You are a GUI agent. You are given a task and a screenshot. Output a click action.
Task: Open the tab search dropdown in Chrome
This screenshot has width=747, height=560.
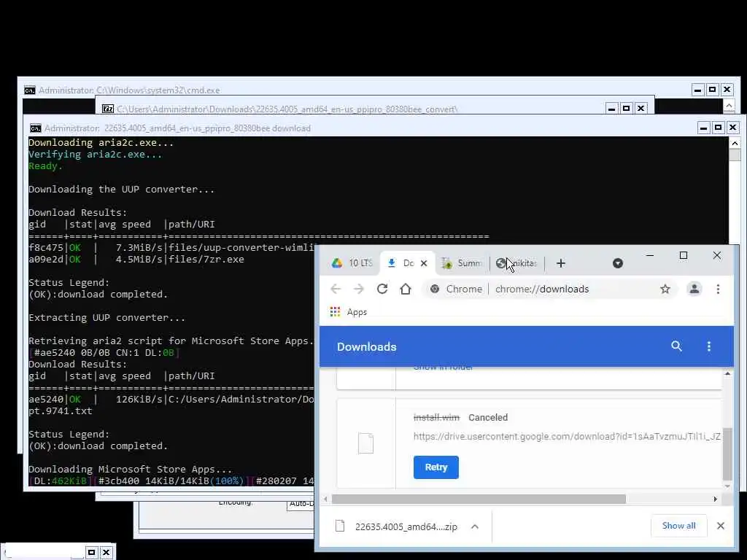[618, 263]
